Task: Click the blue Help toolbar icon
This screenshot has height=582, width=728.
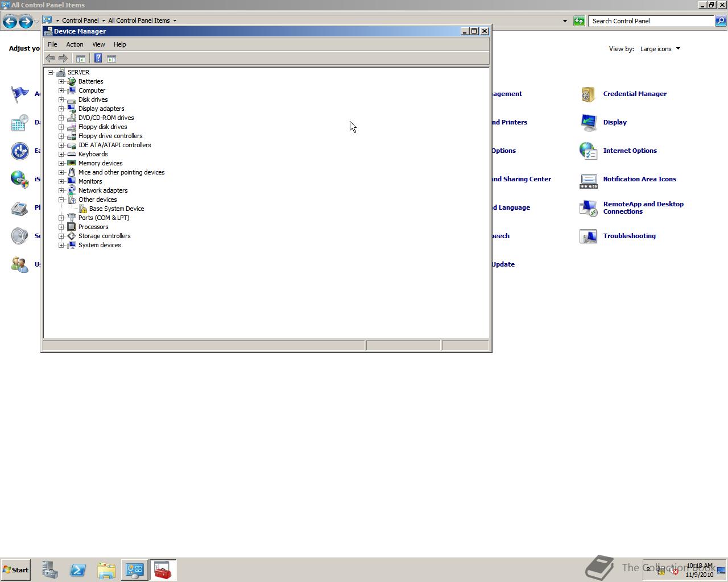Action: 98,59
